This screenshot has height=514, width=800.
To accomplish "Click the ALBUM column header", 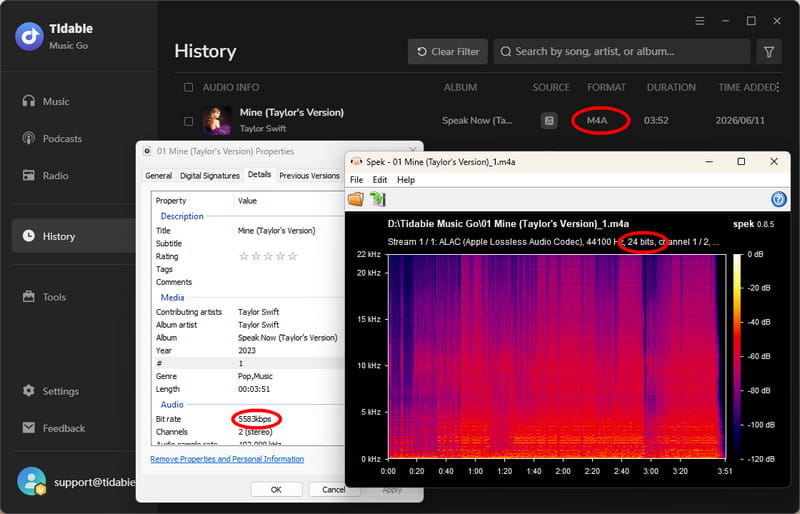I will [460, 87].
